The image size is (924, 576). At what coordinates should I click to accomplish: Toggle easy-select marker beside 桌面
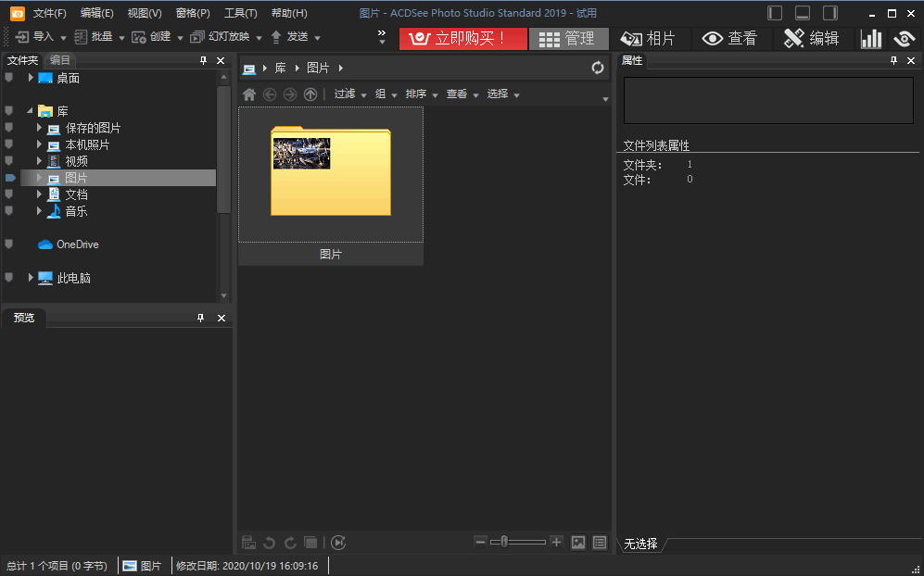pyautogui.click(x=9, y=78)
